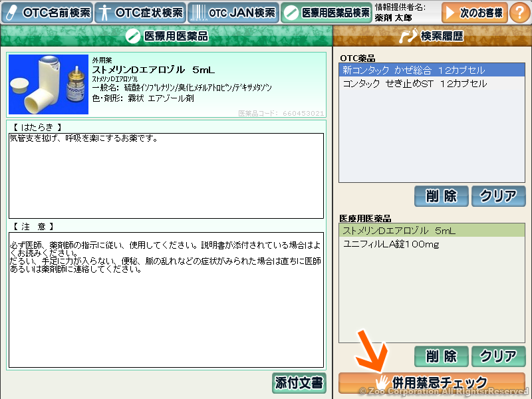Click 削除 under the 医療用医薬品 list
This screenshot has height=399, width=532.
pos(441,356)
